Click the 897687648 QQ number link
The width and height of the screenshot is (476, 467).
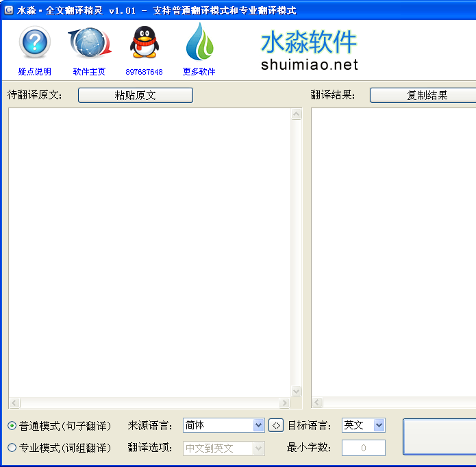point(144,72)
